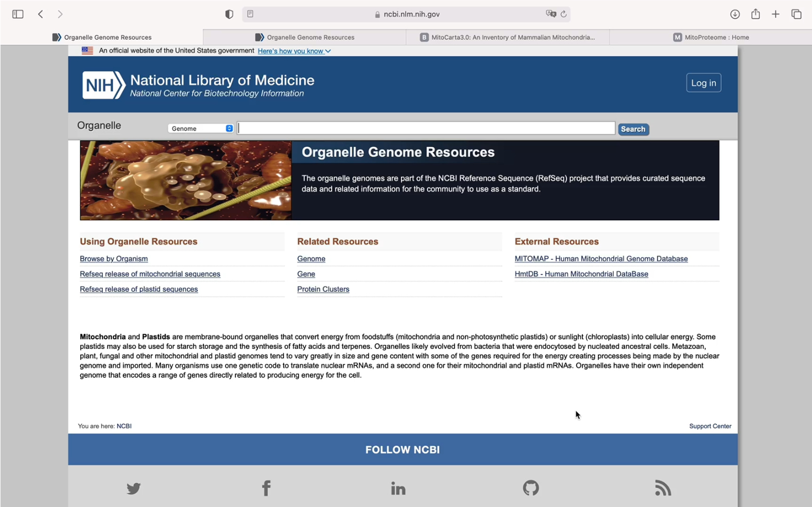Open the Genome related resource link

point(311,259)
